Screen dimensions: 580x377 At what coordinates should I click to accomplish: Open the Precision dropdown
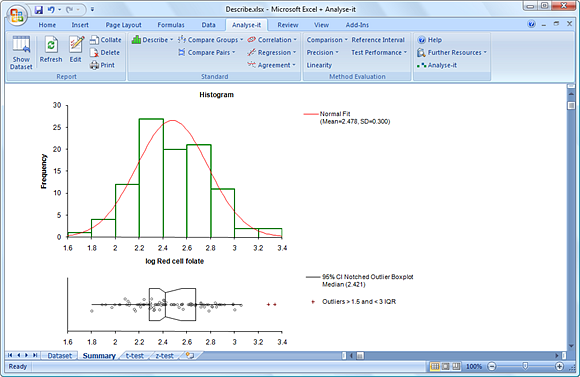click(323, 53)
